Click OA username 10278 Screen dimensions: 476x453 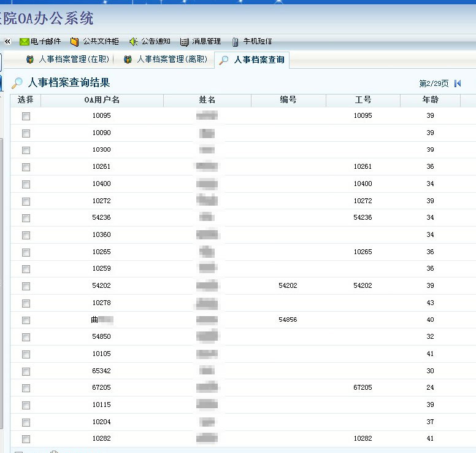tap(101, 303)
